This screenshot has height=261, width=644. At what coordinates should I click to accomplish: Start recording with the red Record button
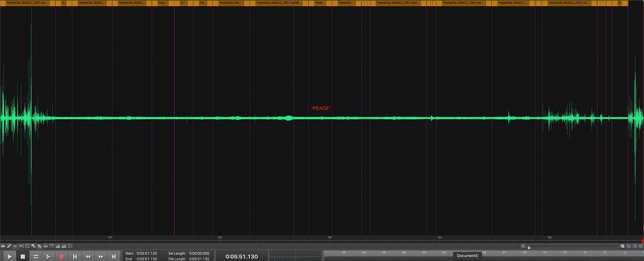[x=62, y=256]
